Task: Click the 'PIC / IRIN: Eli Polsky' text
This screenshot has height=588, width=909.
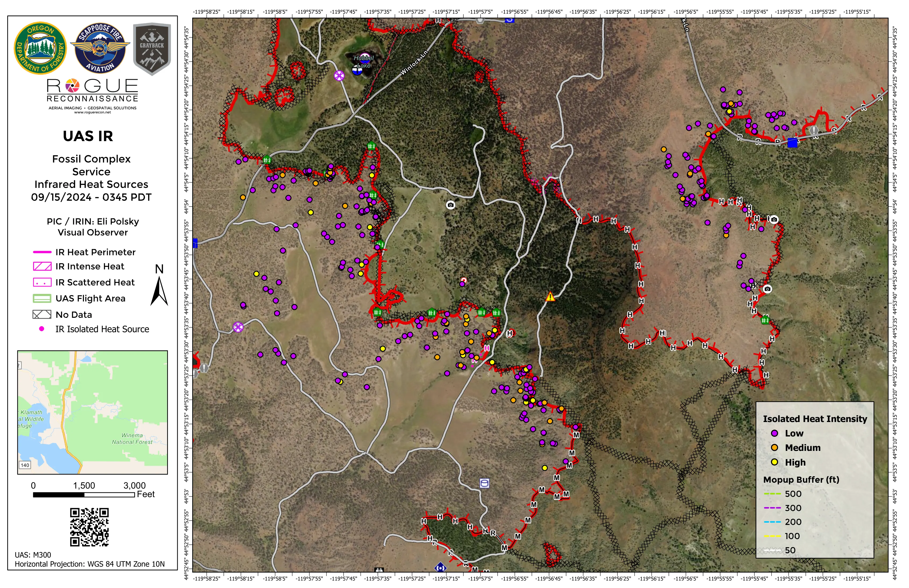Action: coord(93,222)
